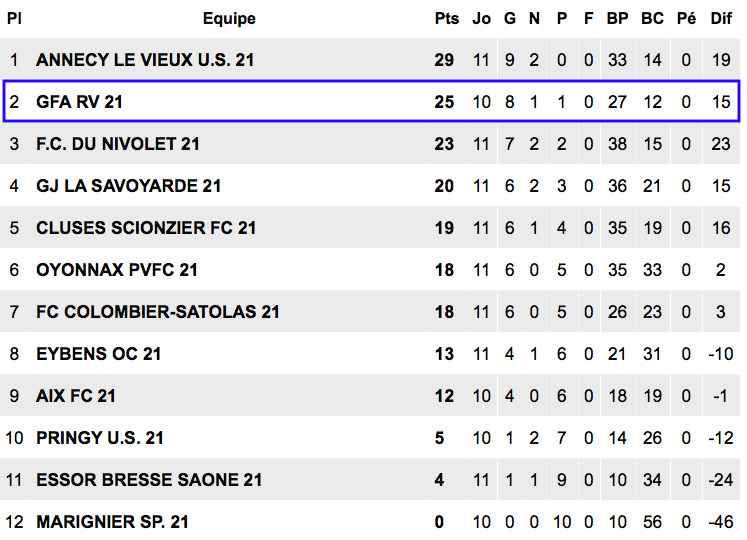Screen dimensions: 747x540
Task: Open ESSOR BRESSE SAONE 21 entry
Action: [x=149, y=479]
